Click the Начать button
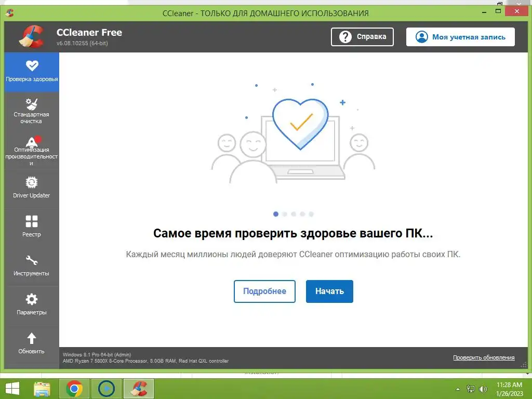Screen dimensions: 532x399 (329, 291)
